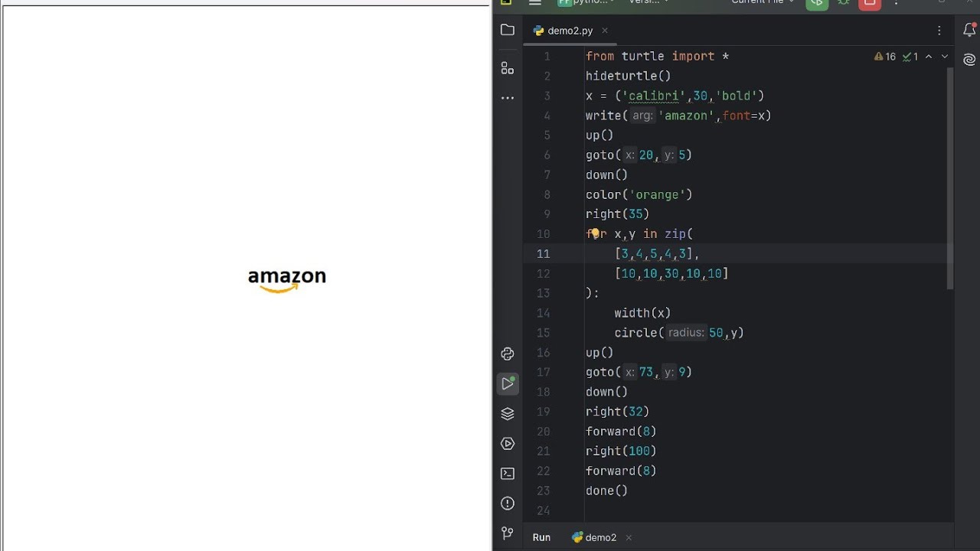Click the list [10,10,30,10,10] on line 12
The width and height of the screenshot is (980, 551).
[671, 273]
